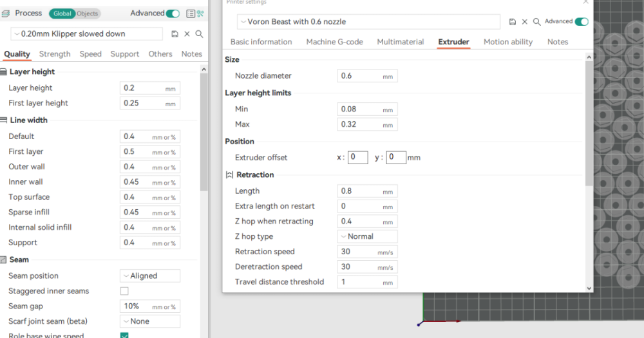
Task: Open the Voron Beast with 0.6 nozzle dropdown
Action: (x=368, y=22)
